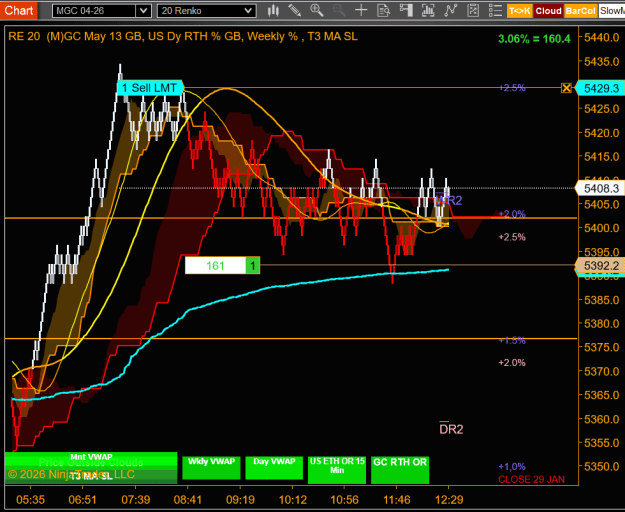Click the zoom out magnifier icon

339,10
